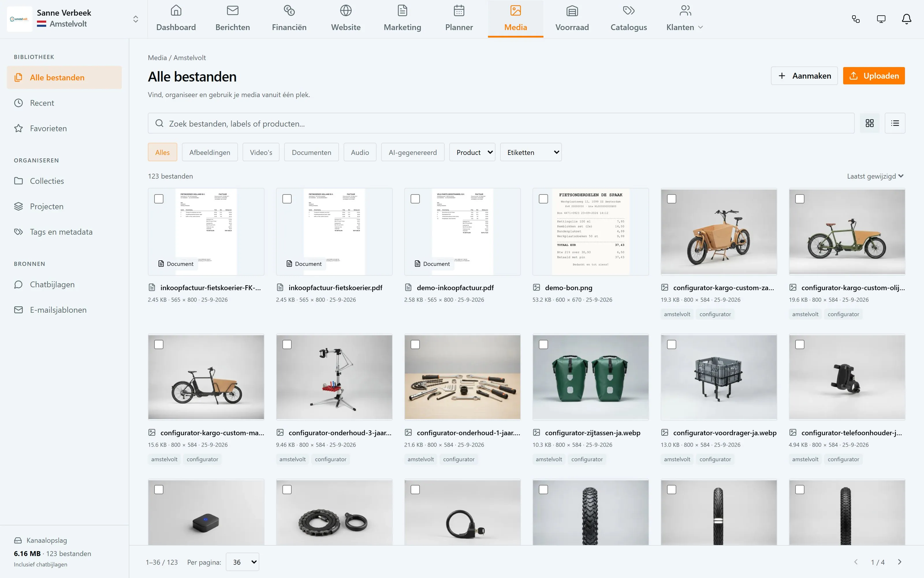
Task: Open the Product filter dropdown
Action: [472, 152]
